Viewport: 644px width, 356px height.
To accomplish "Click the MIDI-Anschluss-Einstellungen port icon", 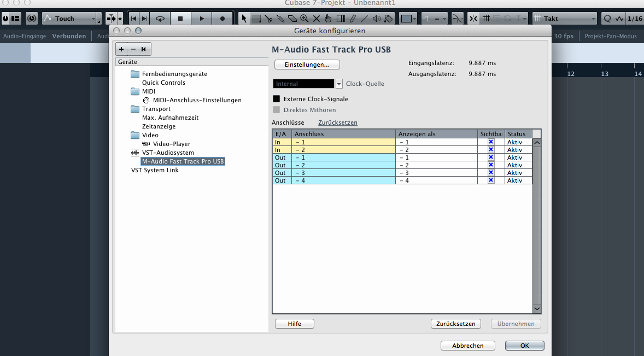I will (x=146, y=100).
